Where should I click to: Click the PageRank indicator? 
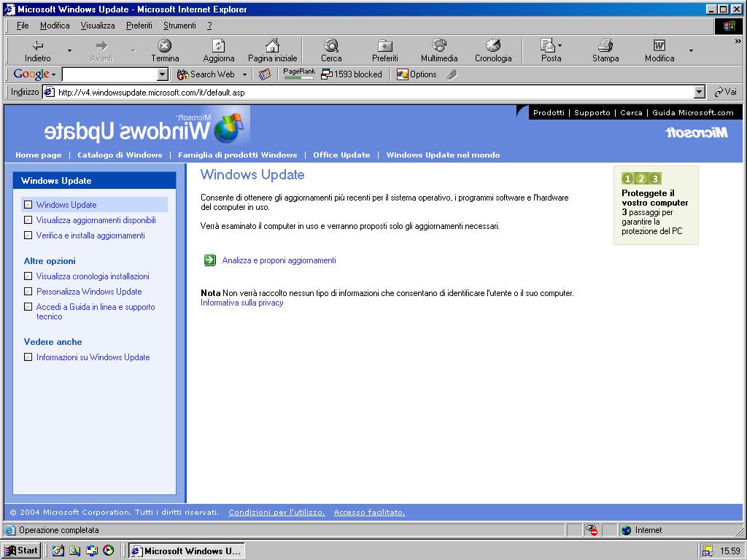298,74
